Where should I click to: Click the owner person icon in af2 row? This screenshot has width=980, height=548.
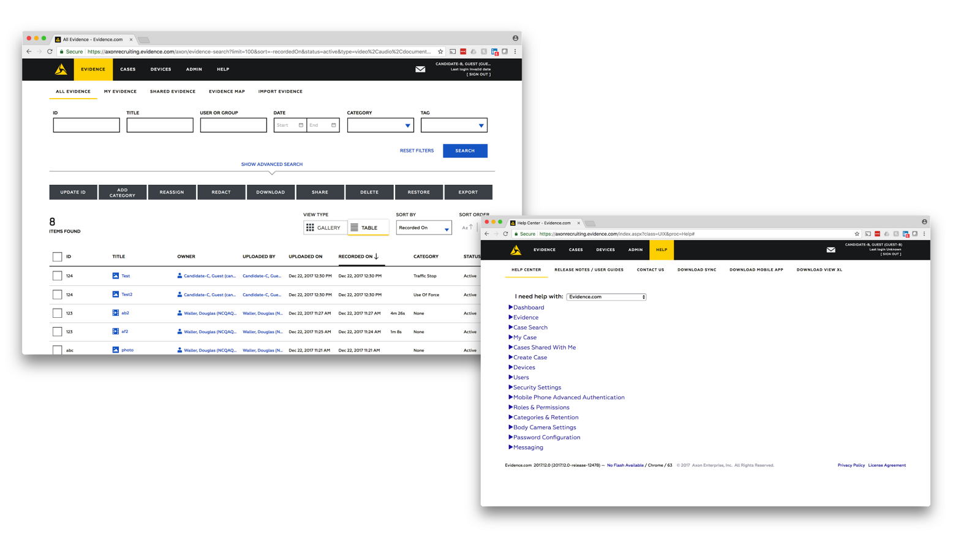tap(179, 332)
